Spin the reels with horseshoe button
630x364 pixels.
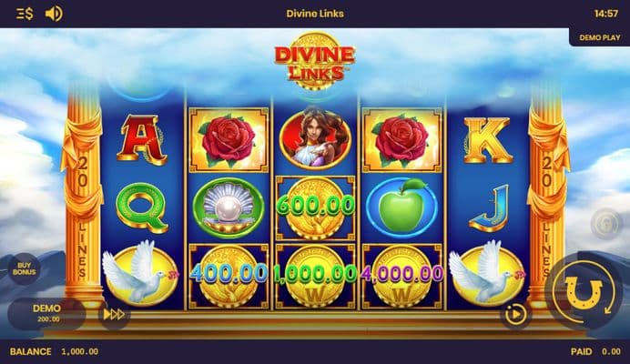coord(583,292)
